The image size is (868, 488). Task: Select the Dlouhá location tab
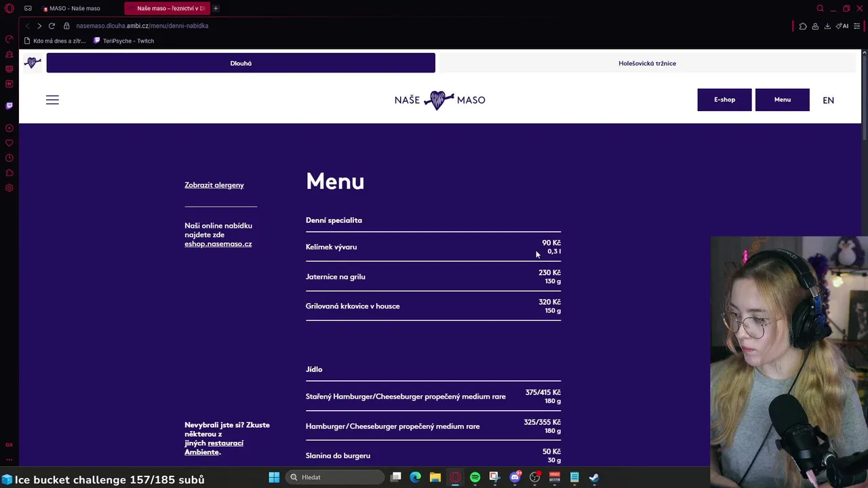(241, 63)
